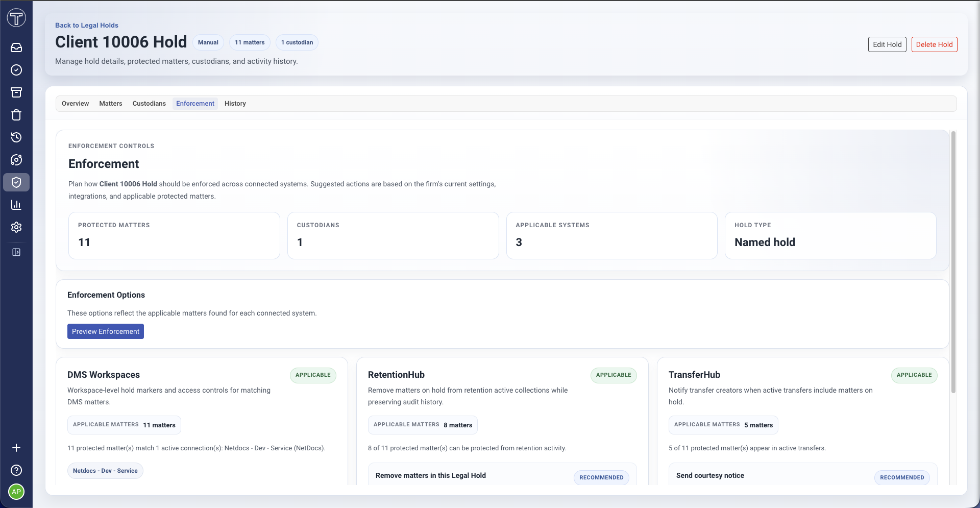Open the AP user avatar
The image size is (980, 508).
[16, 492]
